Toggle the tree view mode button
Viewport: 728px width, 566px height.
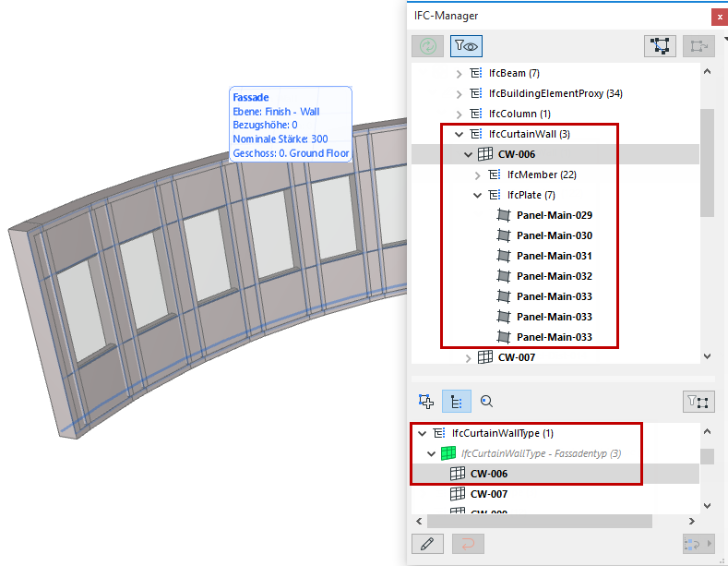457,402
